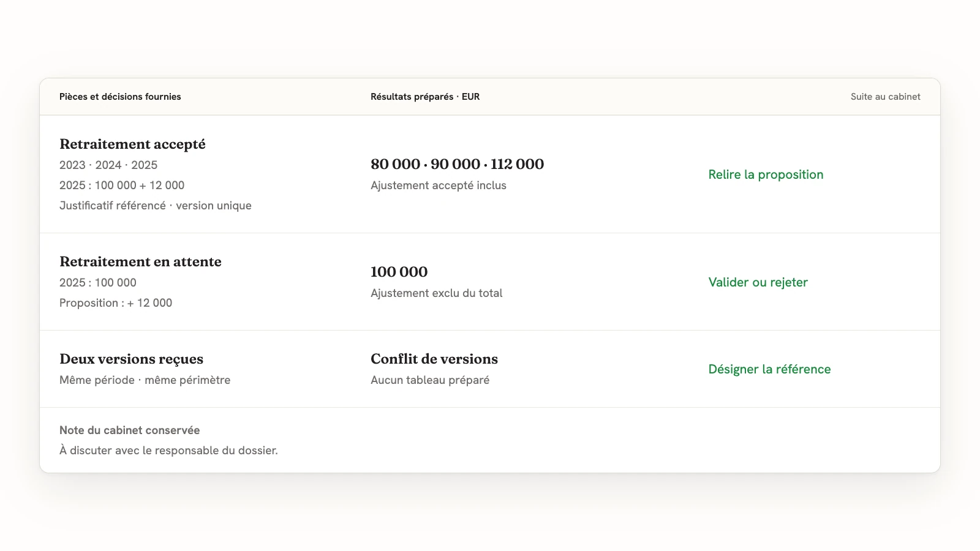Click the 'Deux versions reçues' heading
Image resolution: width=980 pixels, height=551 pixels.
(131, 359)
